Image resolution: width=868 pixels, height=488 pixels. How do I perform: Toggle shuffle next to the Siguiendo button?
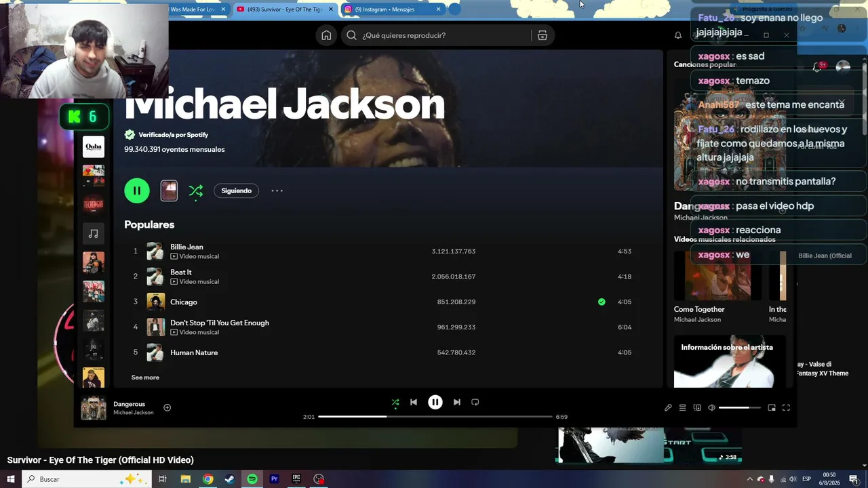click(195, 190)
